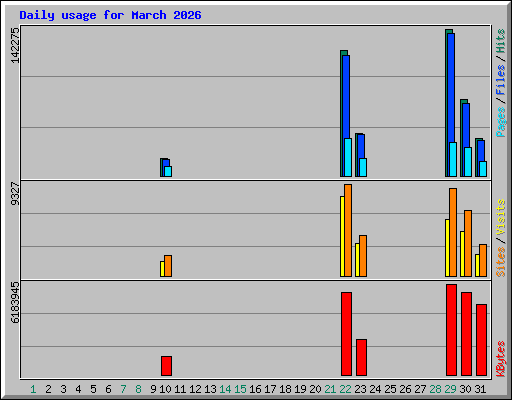Click the red KBytes bar for day 22
This screenshot has width=512, height=400.
[x=346, y=334]
